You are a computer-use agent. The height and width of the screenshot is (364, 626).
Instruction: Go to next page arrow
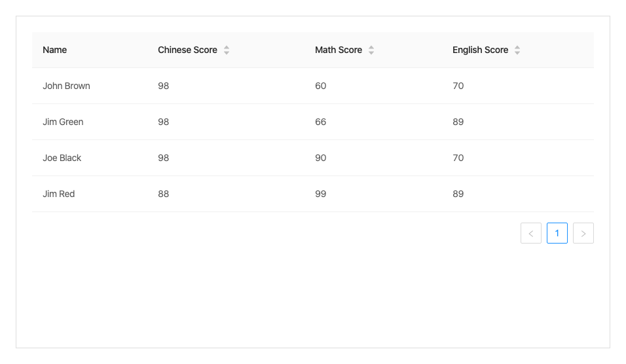point(583,233)
